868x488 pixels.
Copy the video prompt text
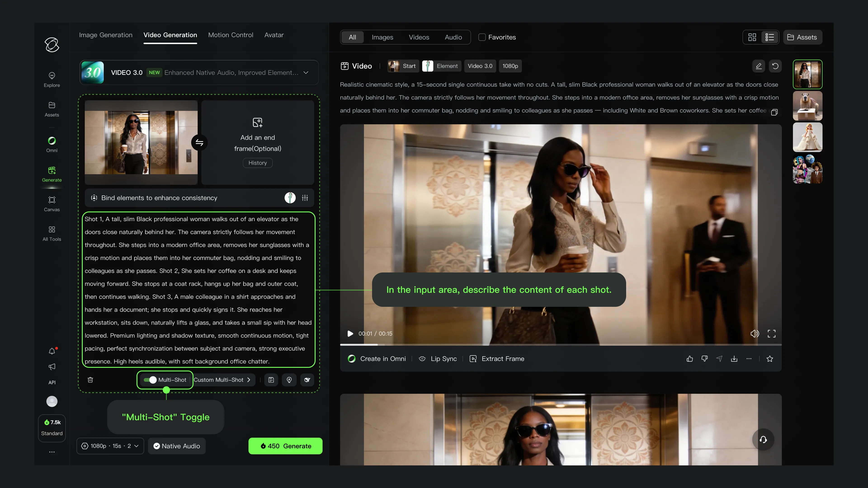(x=774, y=112)
